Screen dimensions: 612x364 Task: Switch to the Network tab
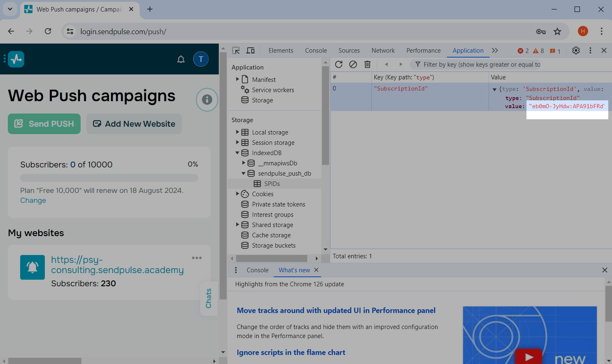tap(383, 51)
